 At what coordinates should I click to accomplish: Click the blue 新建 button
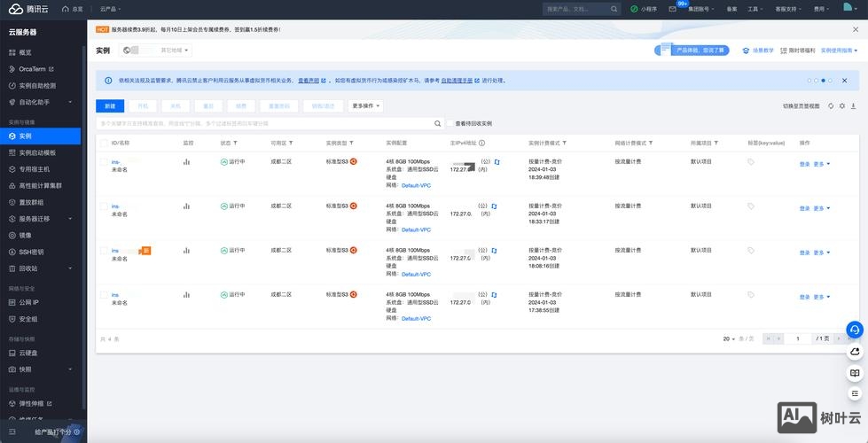(110, 105)
